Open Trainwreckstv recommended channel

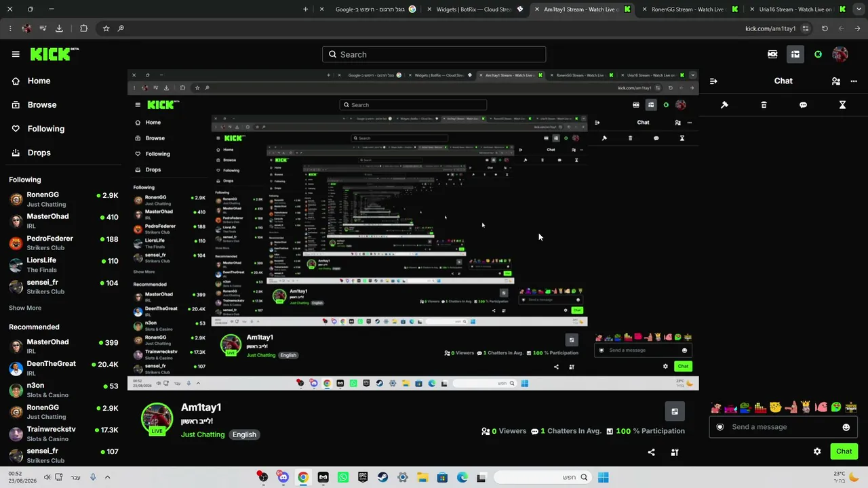coord(64,434)
